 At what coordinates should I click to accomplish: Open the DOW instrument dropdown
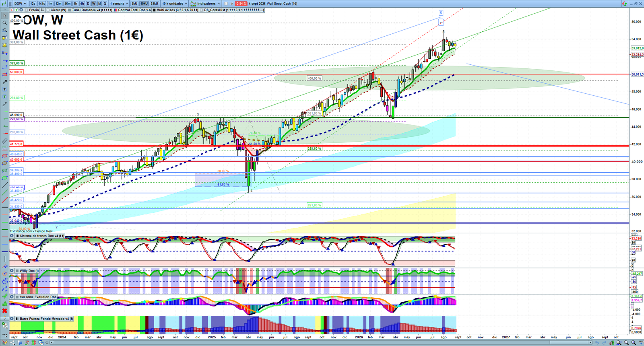[x=20, y=4]
